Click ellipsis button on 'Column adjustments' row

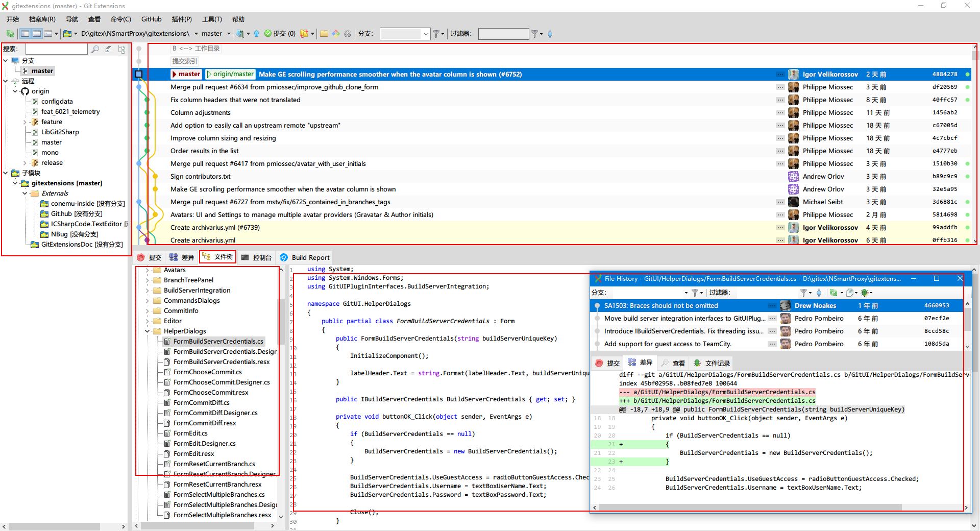(x=780, y=112)
